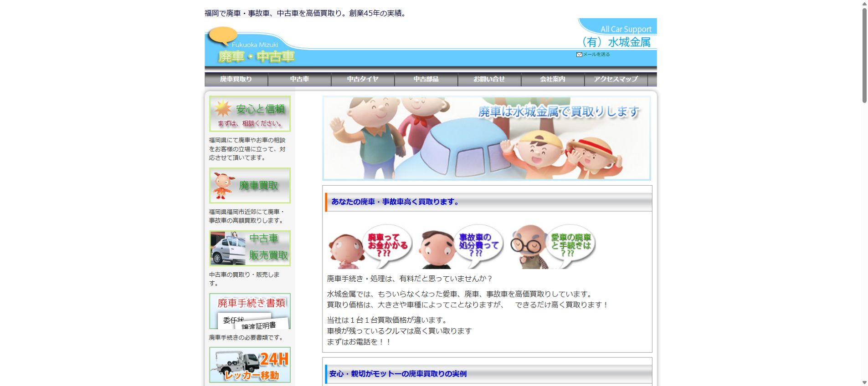Click the mail envelope icon in header

coord(579,55)
